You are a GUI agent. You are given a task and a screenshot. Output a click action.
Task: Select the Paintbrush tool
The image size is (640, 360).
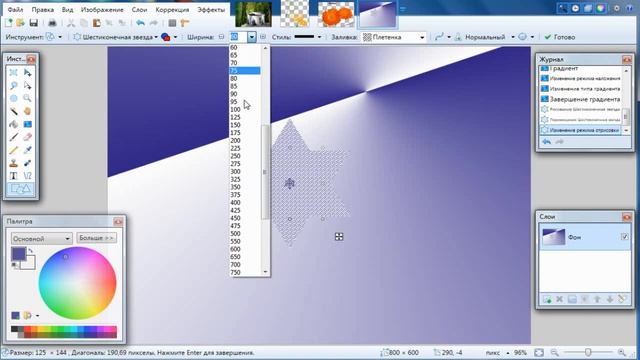(14, 137)
